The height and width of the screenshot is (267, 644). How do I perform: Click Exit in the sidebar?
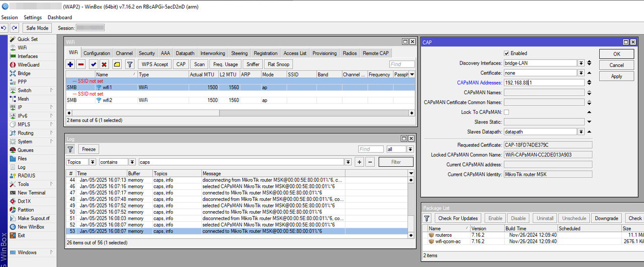click(21, 236)
